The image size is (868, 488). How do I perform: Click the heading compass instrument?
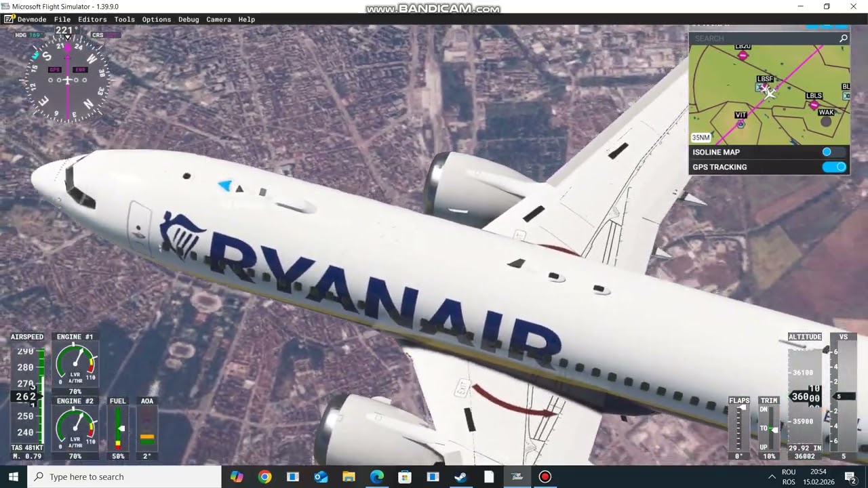pyautogui.click(x=67, y=80)
